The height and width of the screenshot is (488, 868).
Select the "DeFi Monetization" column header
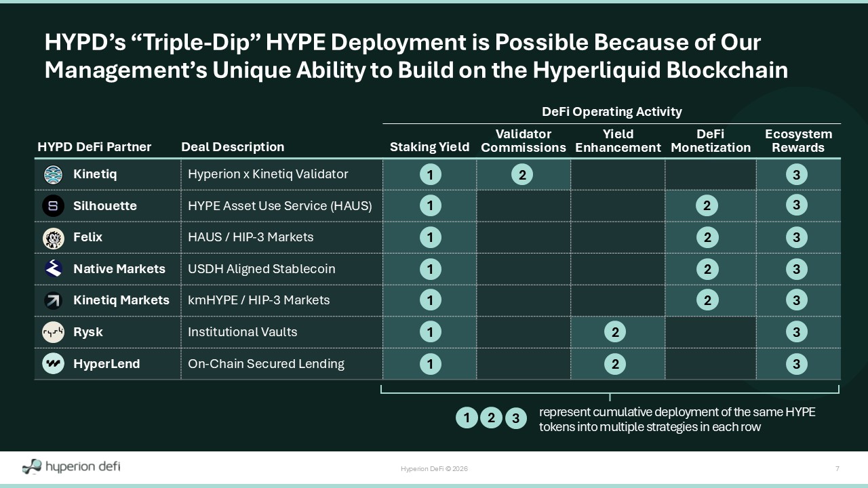tap(711, 140)
